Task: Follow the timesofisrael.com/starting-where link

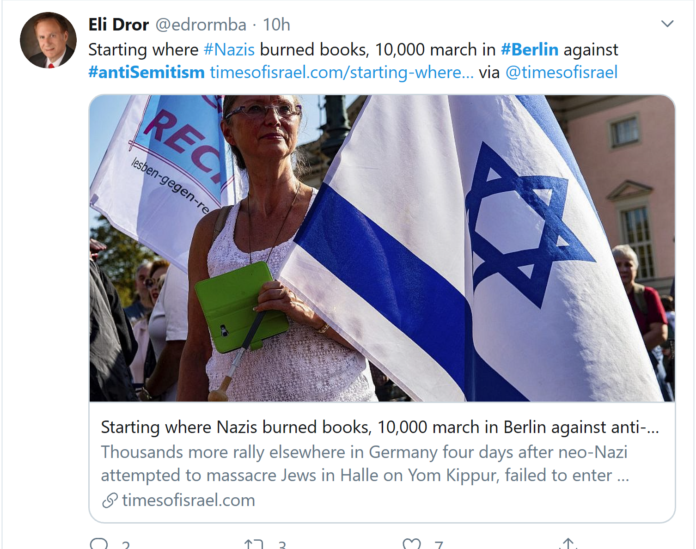Action: [x=341, y=72]
